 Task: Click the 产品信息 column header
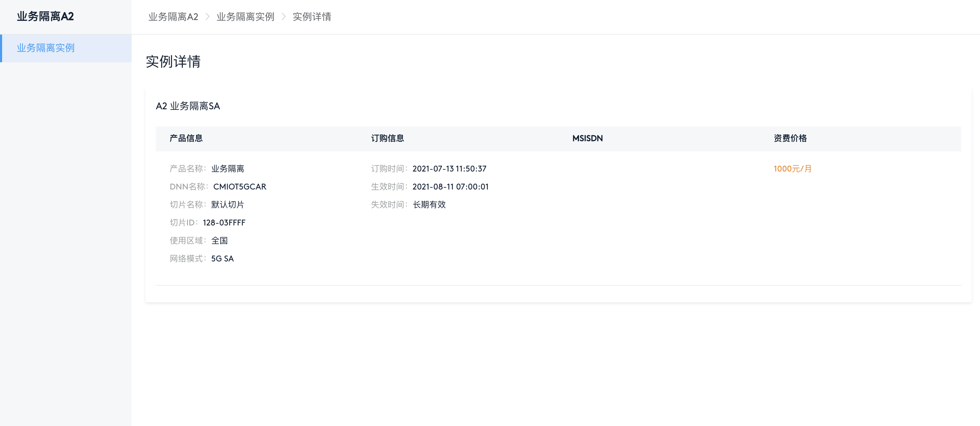click(x=186, y=138)
